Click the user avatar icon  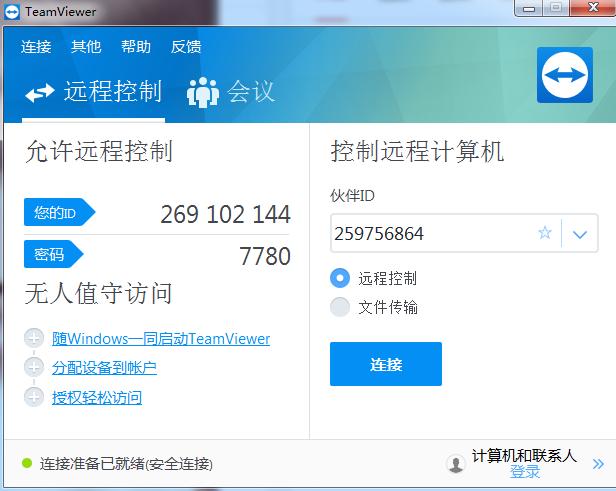click(x=456, y=464)
